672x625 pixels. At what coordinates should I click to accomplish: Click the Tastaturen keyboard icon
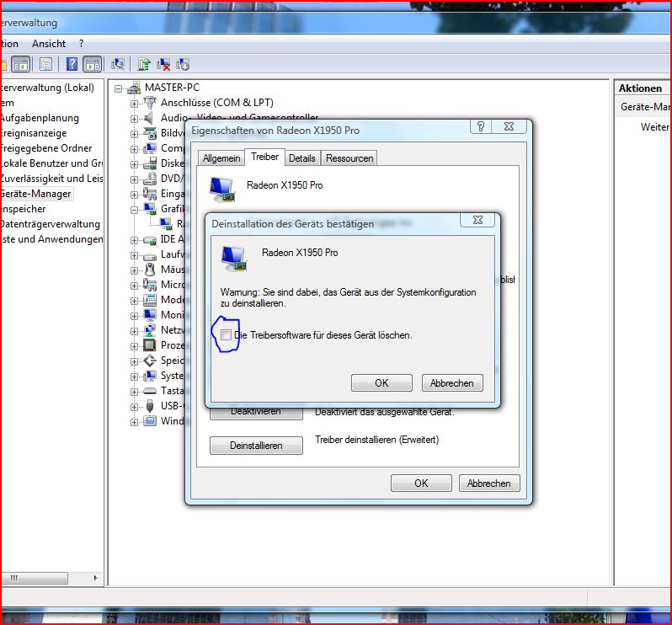(150, 391)
